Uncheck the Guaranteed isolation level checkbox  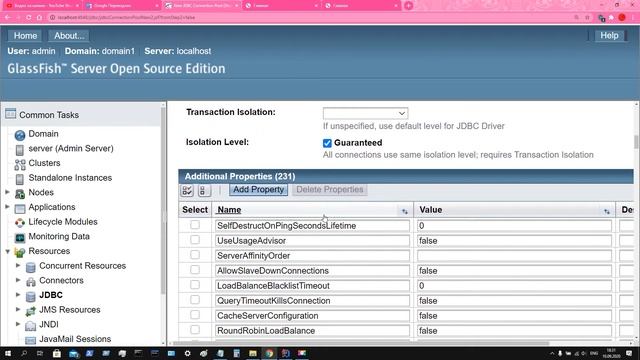(x=327, y=143)
